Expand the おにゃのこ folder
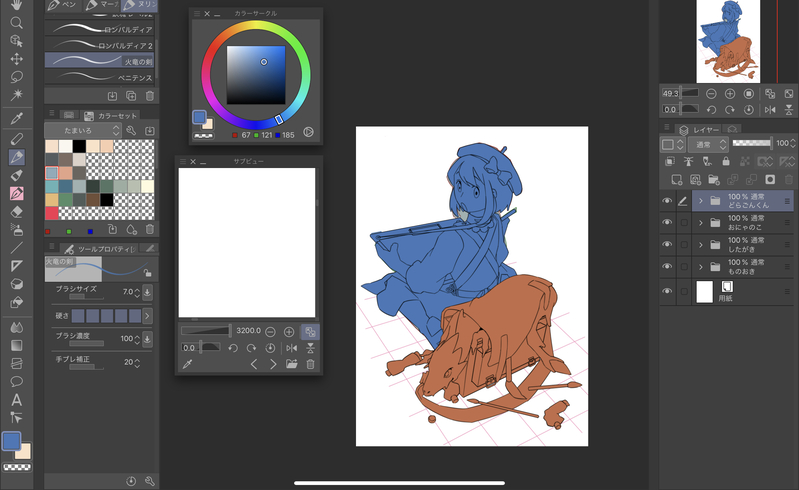This screenshot has width=799, height=490. coord(701,223)
